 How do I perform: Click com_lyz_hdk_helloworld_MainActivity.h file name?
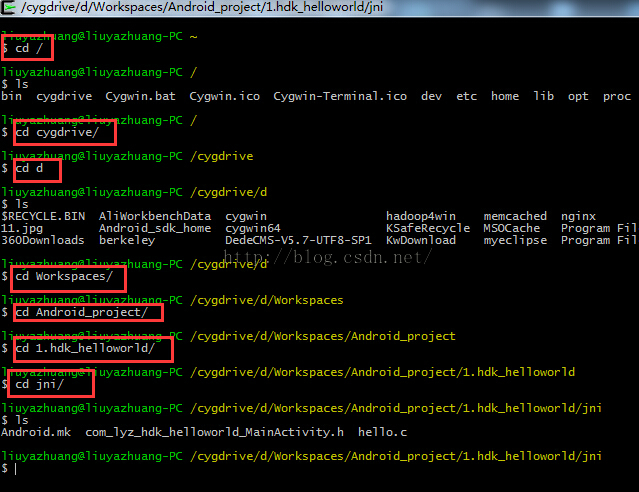pyautogui.click(x=214, y=432)
